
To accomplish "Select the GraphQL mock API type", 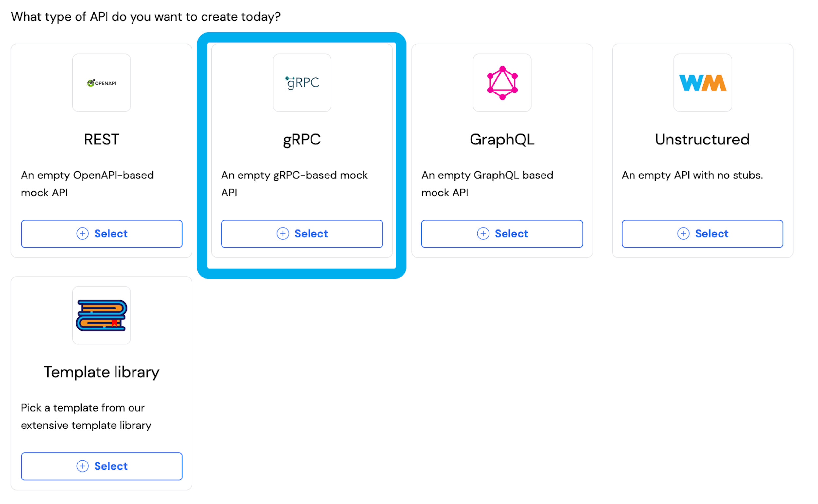I will (502, 234).
